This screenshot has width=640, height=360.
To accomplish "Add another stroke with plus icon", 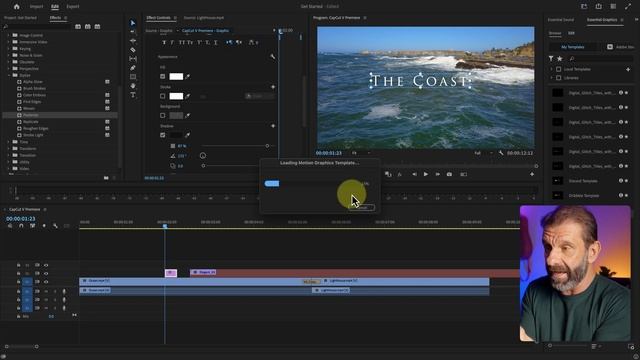I will tap(273, 87).
